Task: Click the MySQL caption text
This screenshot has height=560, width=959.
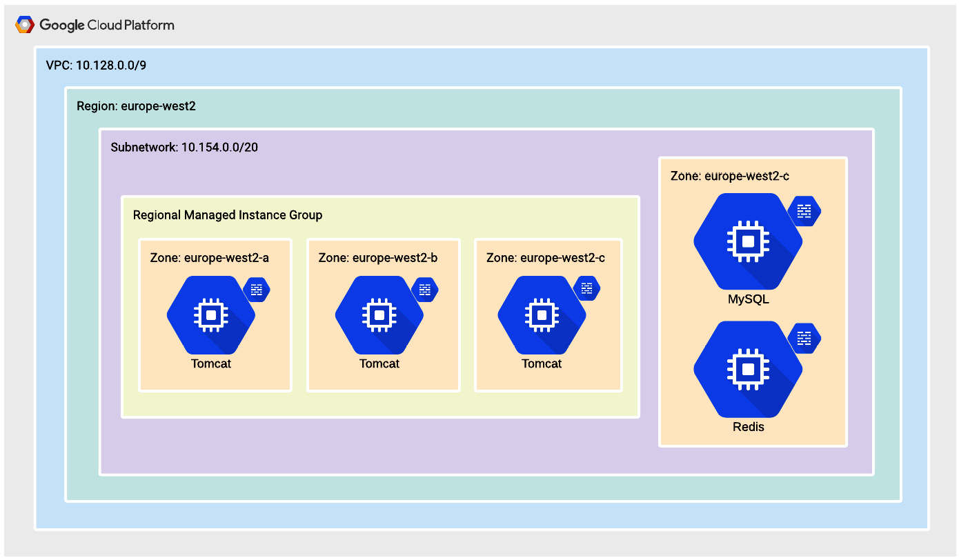Action: 749,300
